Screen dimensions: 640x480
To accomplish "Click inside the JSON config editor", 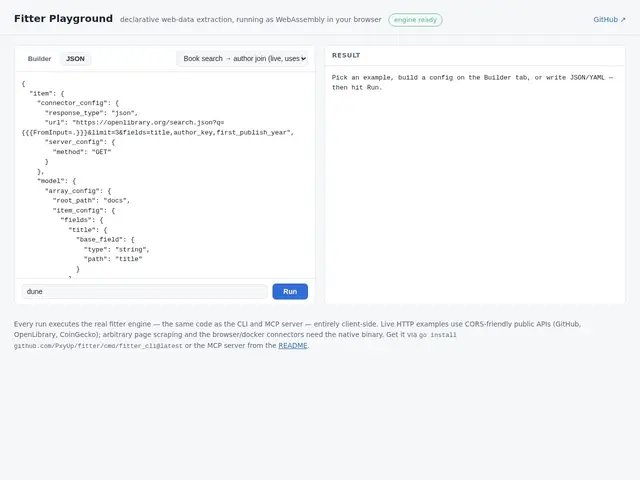I will [165, 176].
